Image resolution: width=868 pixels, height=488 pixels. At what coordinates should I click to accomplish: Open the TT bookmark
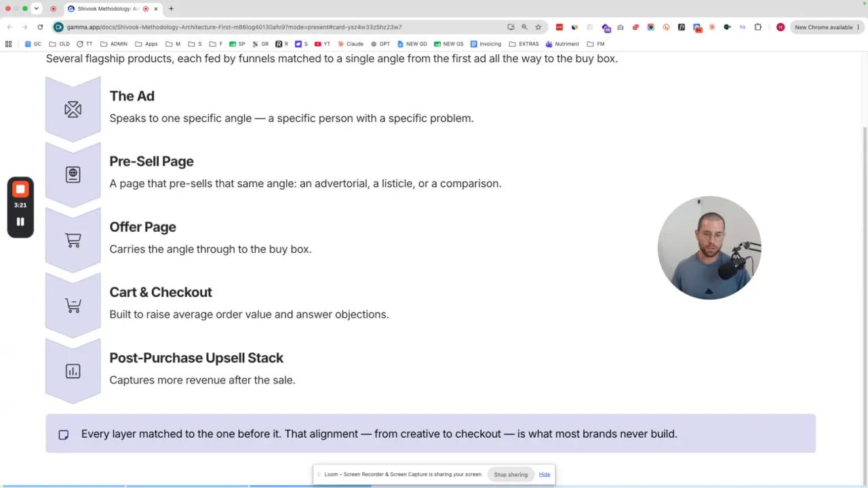coord(85,44)
